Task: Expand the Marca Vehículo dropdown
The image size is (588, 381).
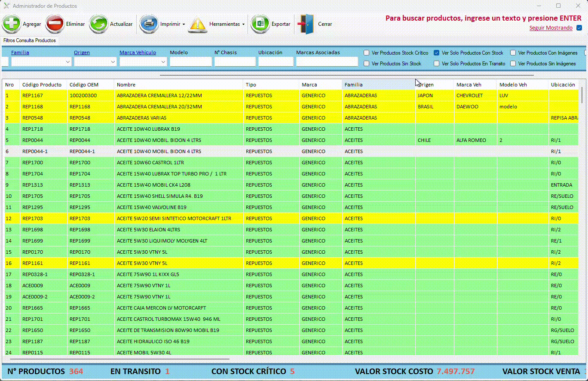Action: 163,62
